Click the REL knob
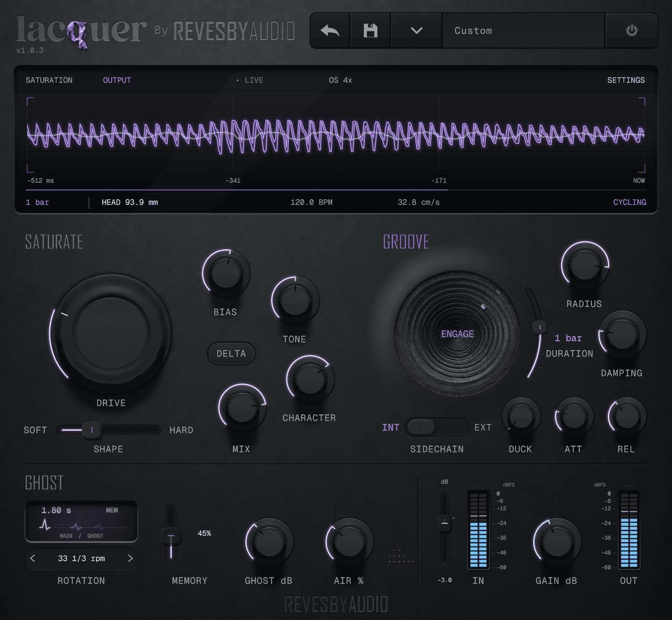This screenshot has width=672, height=620. (x=627, y=416)
